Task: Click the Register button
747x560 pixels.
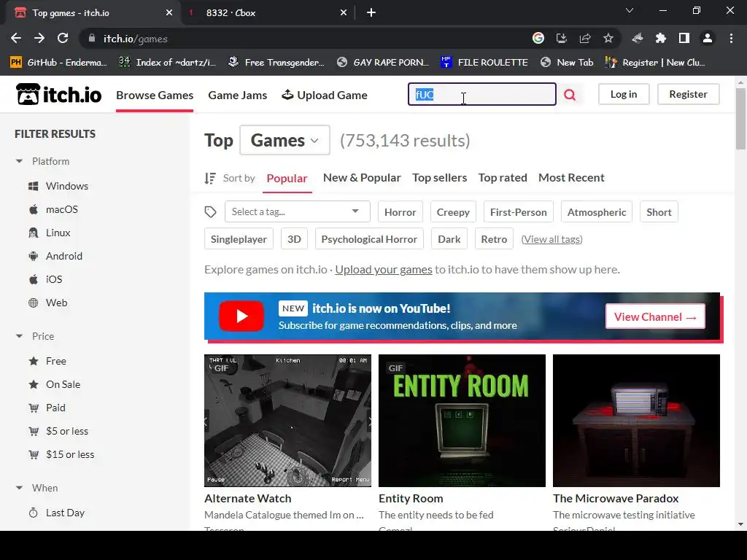Action: point(688,94)
